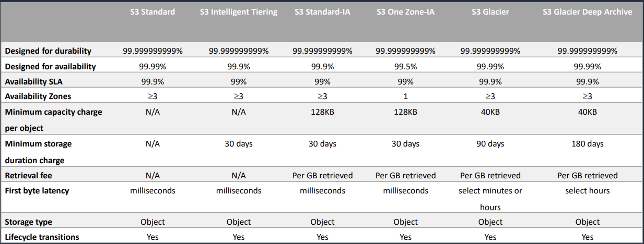Select the 'select hours' latency cell
The height and width of the screenshot is (244, 644).
pyautogui.click(x=588, y=191)
